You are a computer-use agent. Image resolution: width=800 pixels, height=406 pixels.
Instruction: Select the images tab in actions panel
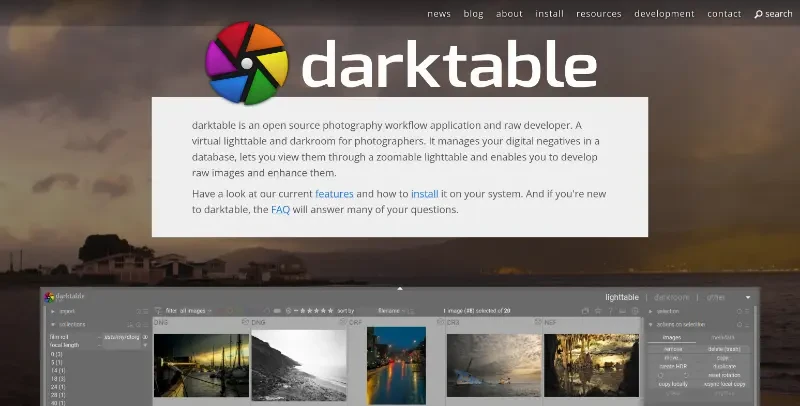(672, 337)
